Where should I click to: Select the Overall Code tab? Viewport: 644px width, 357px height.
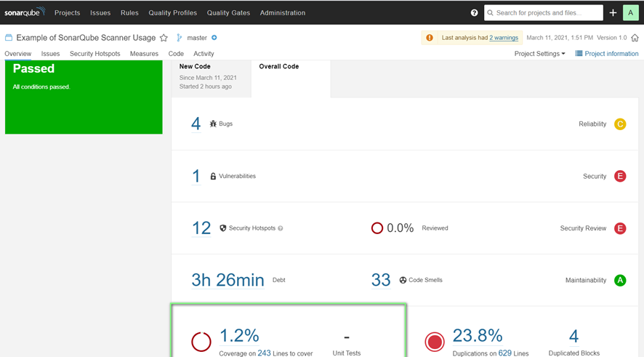point(291,78)
